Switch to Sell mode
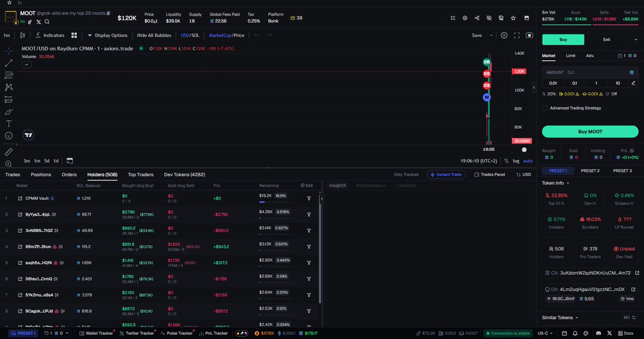This screenshot has height=339, width=644. [606, 39]
